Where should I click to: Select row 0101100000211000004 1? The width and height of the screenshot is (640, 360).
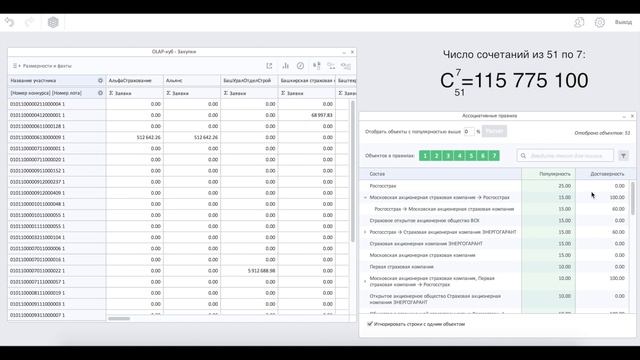click(x=57, y=104)
